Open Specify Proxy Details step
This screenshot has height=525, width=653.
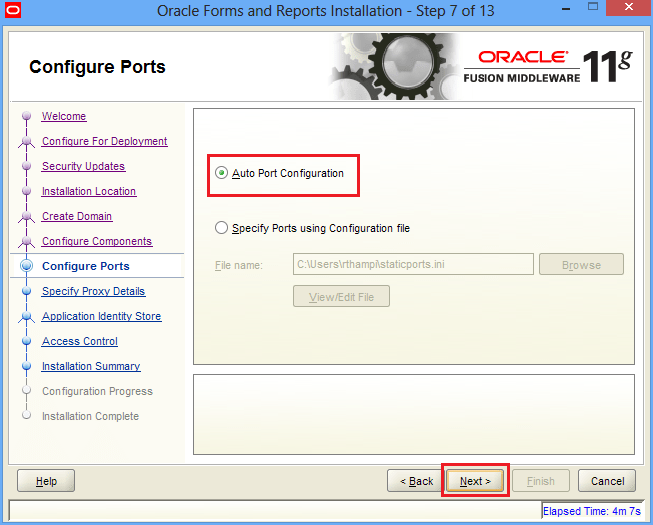point(93,291)
